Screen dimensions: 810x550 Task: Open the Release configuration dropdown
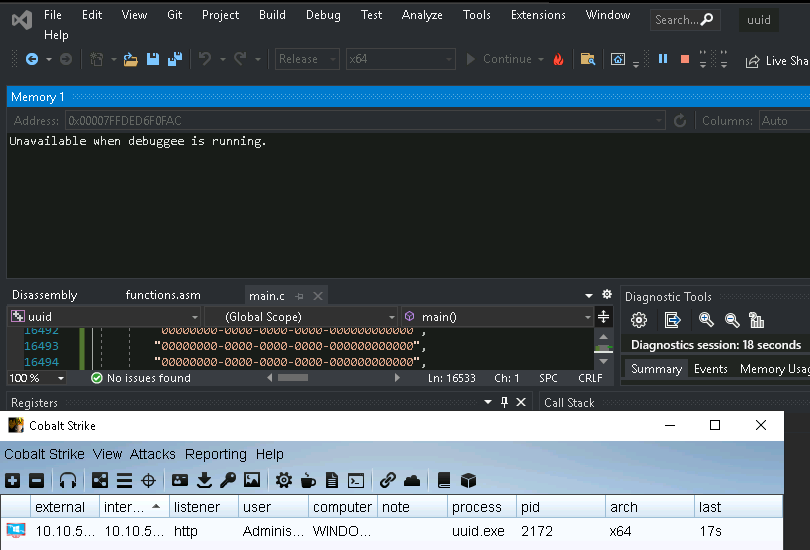pyautogui.click(x=307, y=59)
